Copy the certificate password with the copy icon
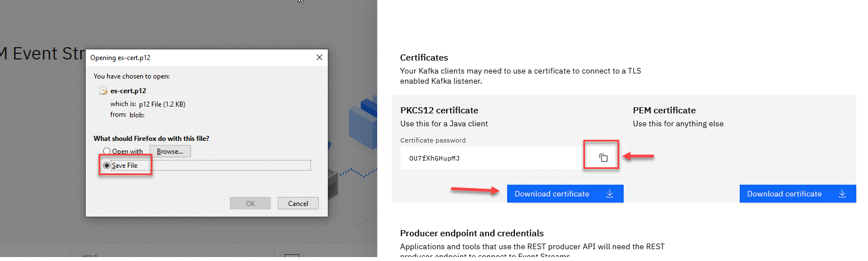The height and width of the screenshot is (261, 868). pos(603,158)
